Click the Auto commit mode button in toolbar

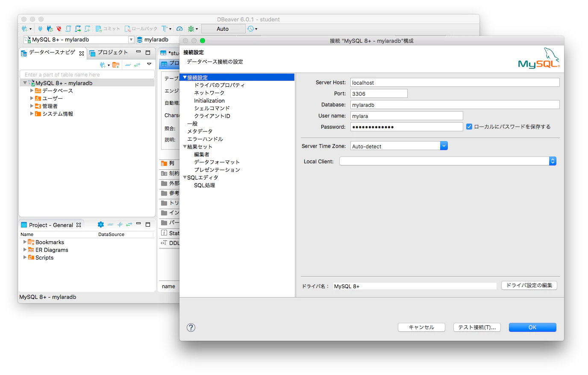223,29
